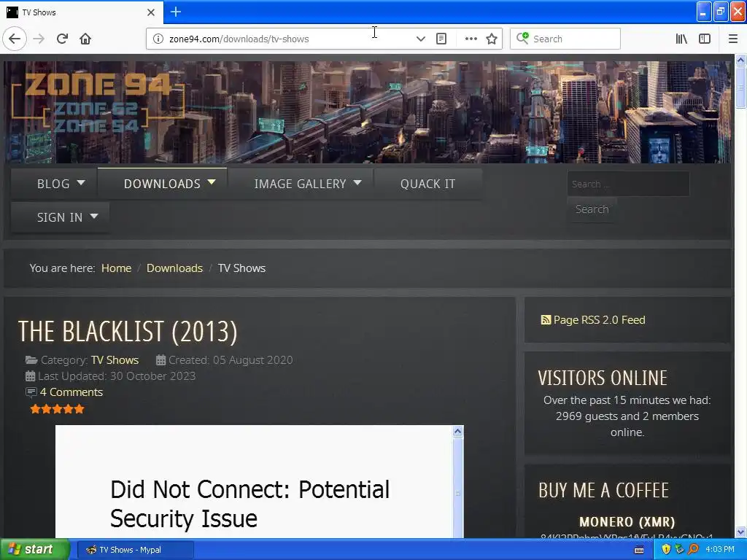Go to the browser Home icon
The height and width of the screenshot is (560, 747).
tap(85, 39)
